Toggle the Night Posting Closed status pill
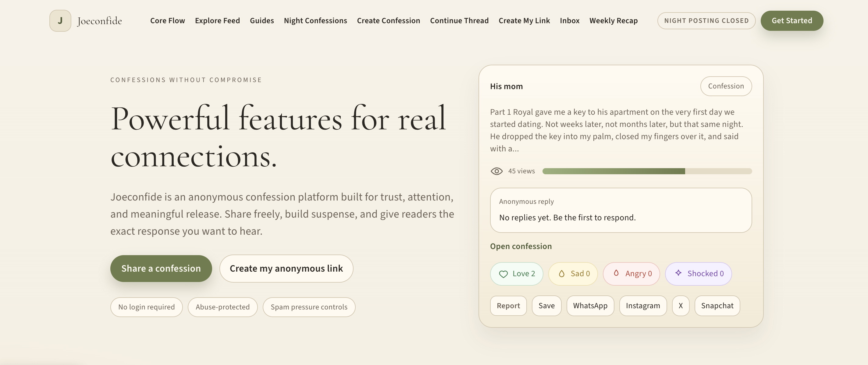868x365 pixels. 706,20
